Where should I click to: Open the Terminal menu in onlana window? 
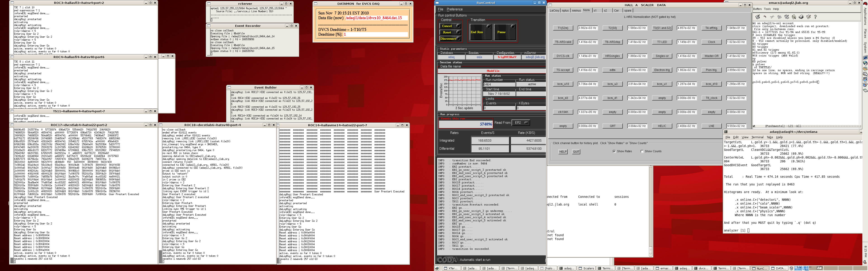click(x=757, y=137)
